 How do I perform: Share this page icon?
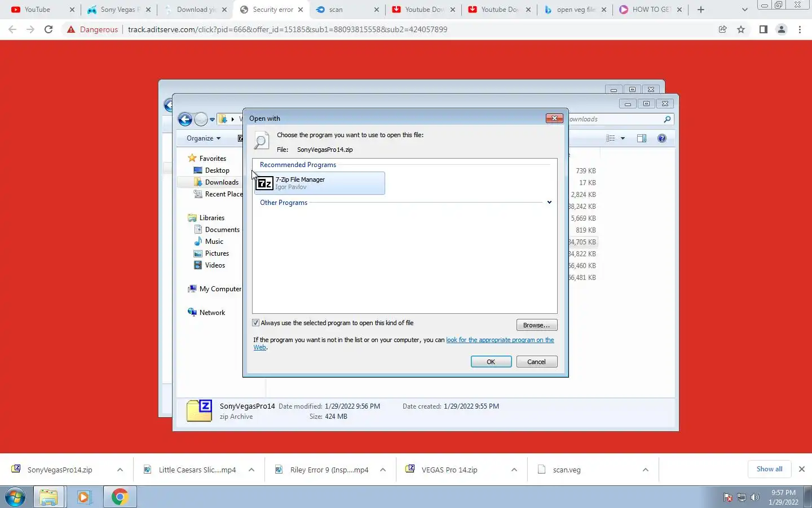pyautogui.click(x=722, y=29)
